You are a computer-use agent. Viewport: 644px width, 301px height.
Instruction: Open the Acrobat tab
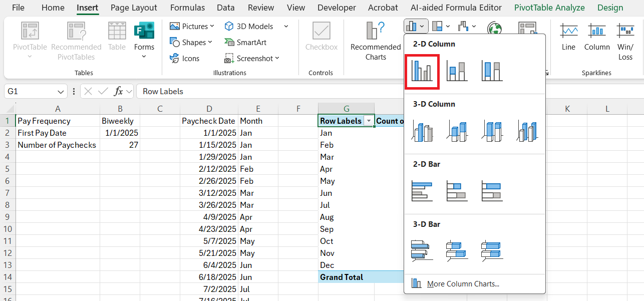(x=383, y=8)
